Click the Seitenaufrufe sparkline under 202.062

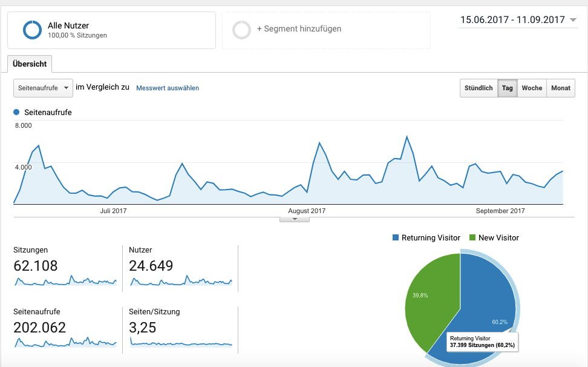coord(65,342)
